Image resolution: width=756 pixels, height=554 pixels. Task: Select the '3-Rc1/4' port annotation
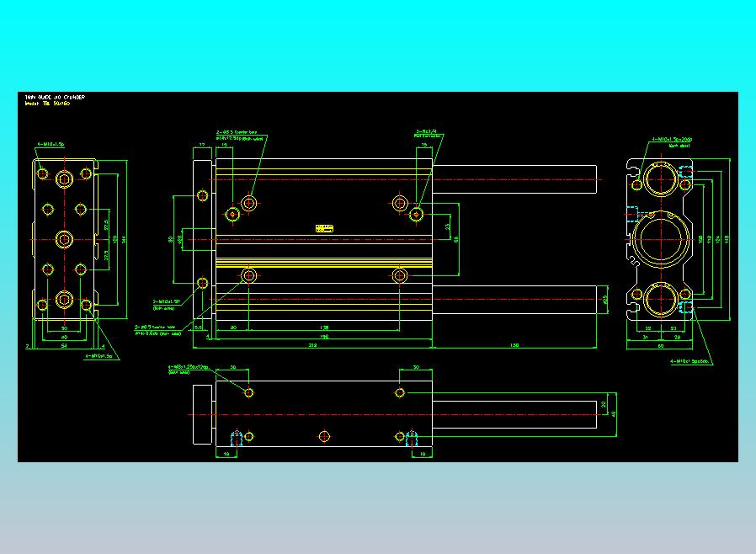[x=426, y=131]
